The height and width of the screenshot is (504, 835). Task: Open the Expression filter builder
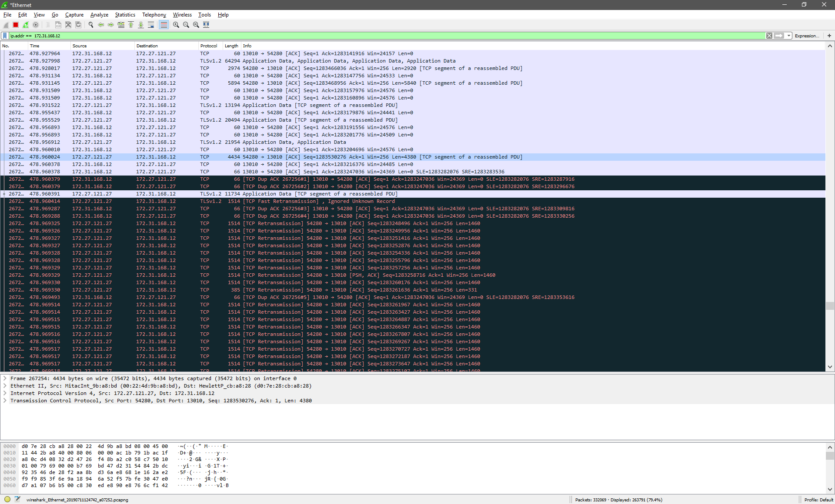click(807, 36)
